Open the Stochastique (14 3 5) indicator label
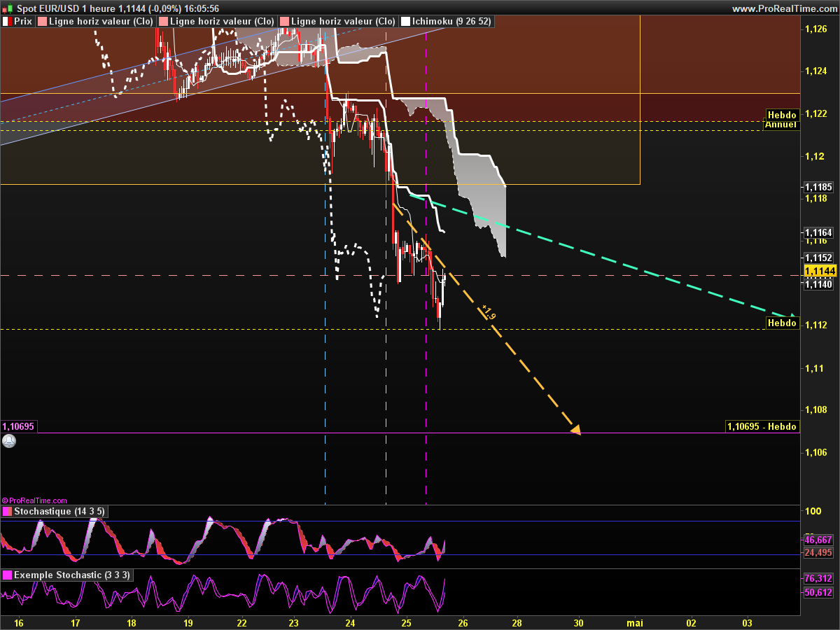Image resolution: width=840 pixels, height=630 pixels. coord(59,512)
